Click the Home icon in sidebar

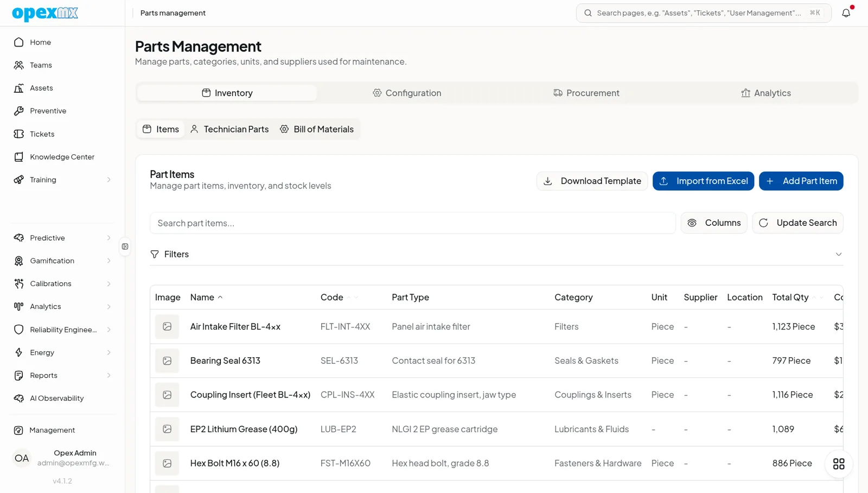(19, 42)
